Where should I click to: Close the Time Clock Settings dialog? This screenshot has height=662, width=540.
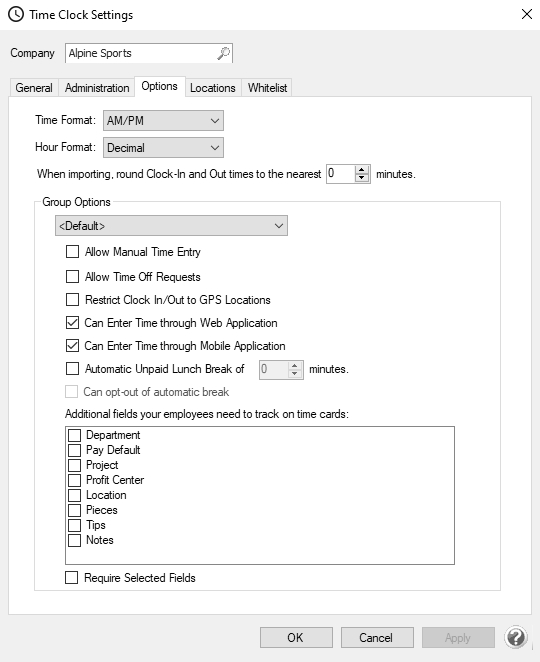tap(526, 14)
